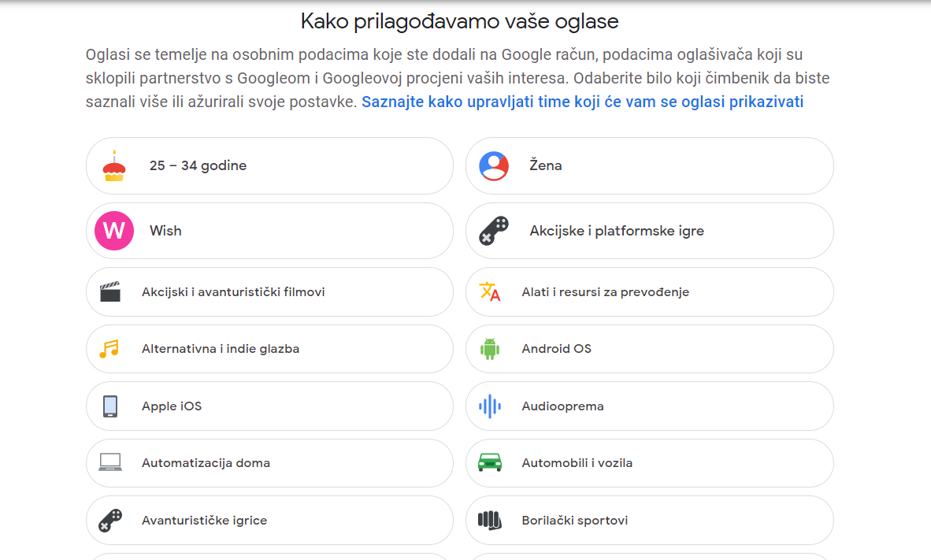Click the blue audio waveform icon
Screen dimensions: 931x560
click(x=490, y=406)
